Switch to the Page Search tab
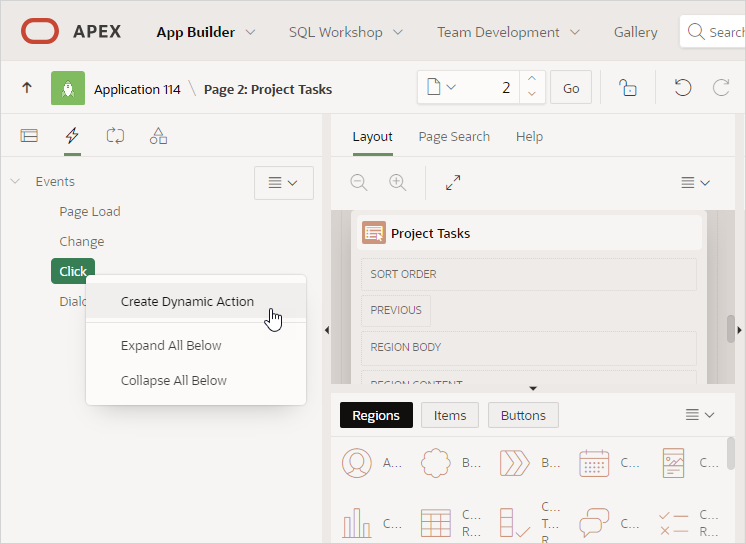The width and height of the screenshot is (746, 544). (x=454, y=137)
